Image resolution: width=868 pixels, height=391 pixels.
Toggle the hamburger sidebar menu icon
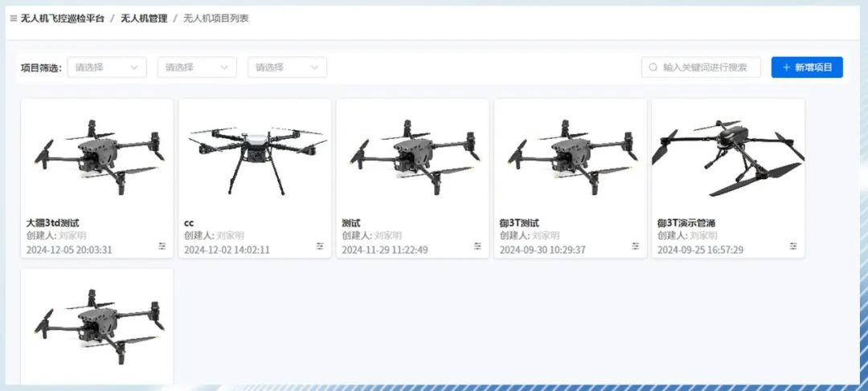(x=13, y=18)
